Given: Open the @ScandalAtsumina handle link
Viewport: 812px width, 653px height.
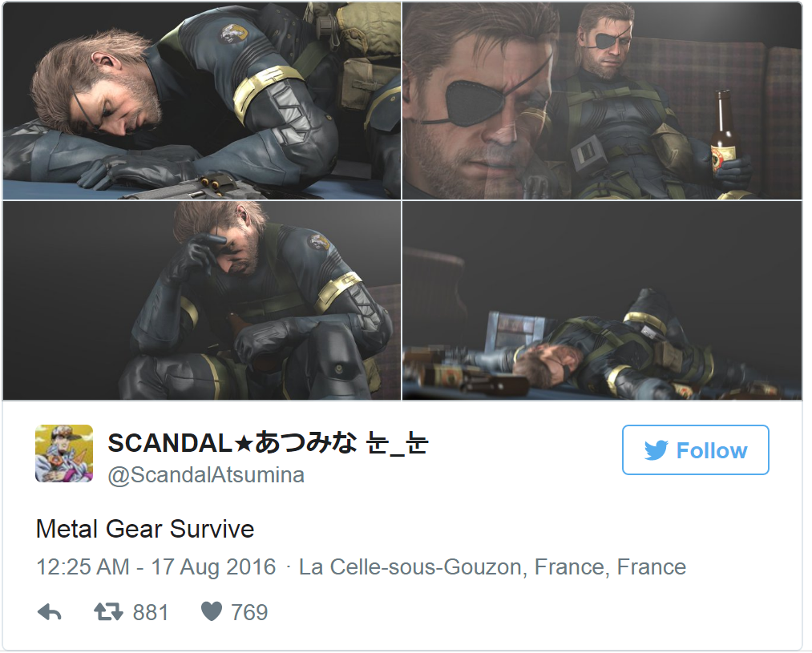Looking at the screenshot, I should pyautogui.click(x=206, y=475).
